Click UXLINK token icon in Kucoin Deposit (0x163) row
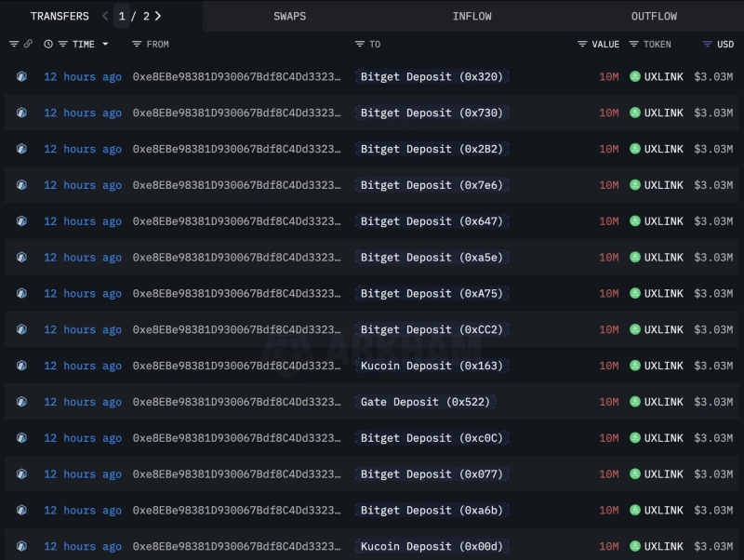Image resolution: width=744 pixels, height=560 pixels. pos(635,366)
